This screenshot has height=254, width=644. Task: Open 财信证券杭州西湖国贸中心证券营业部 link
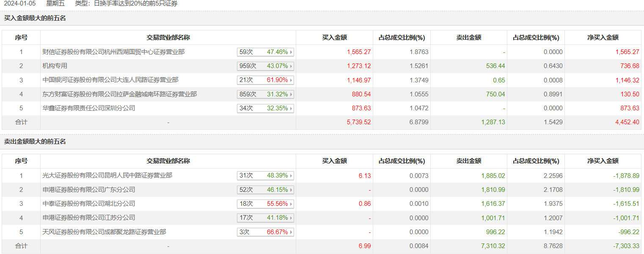pyautogui.click(x=113, y=52)
